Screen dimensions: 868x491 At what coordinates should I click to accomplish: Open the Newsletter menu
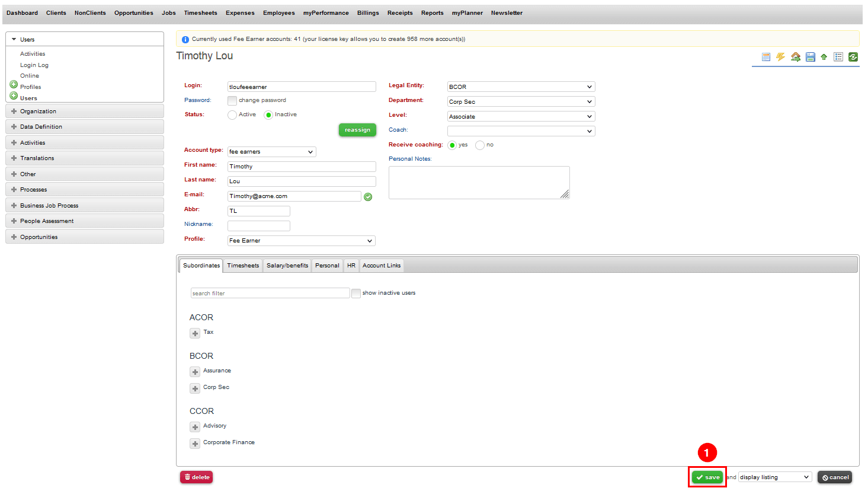(507, 13)
